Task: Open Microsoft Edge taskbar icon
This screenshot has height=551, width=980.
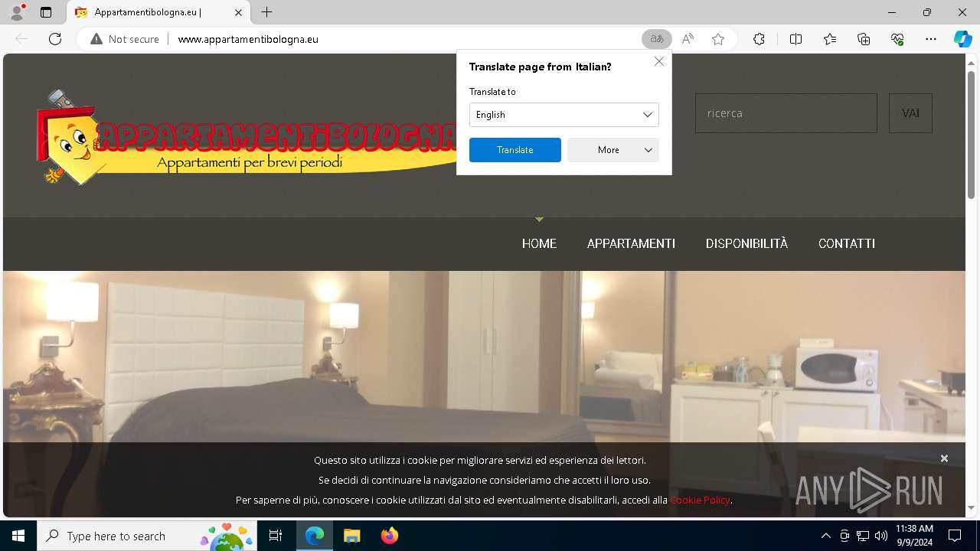Action: pos(315,536)
